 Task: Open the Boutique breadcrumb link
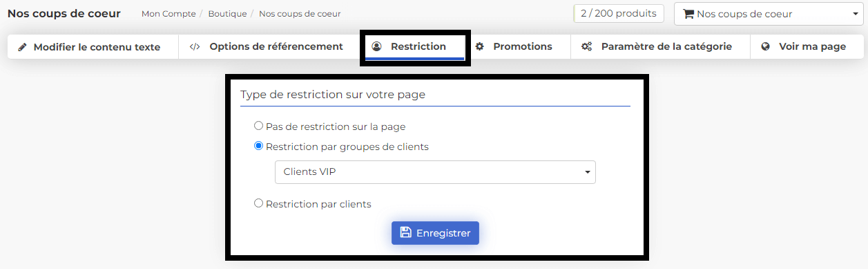[226, 14]
